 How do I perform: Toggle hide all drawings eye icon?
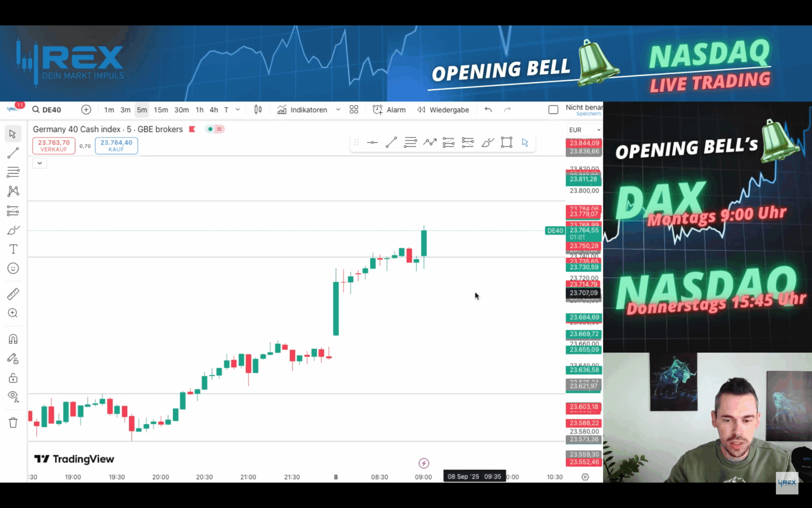[x=13, y=397]
